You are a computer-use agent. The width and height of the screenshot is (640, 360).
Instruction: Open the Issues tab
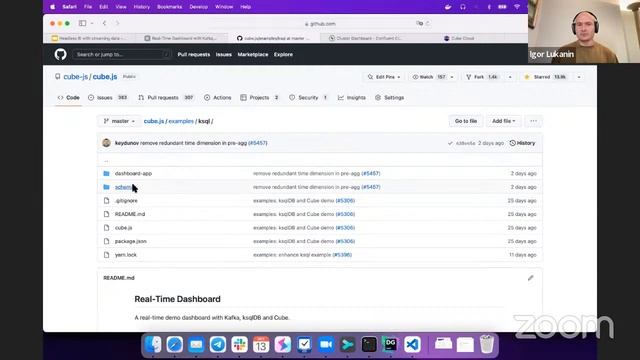click(x=108, y=98)
